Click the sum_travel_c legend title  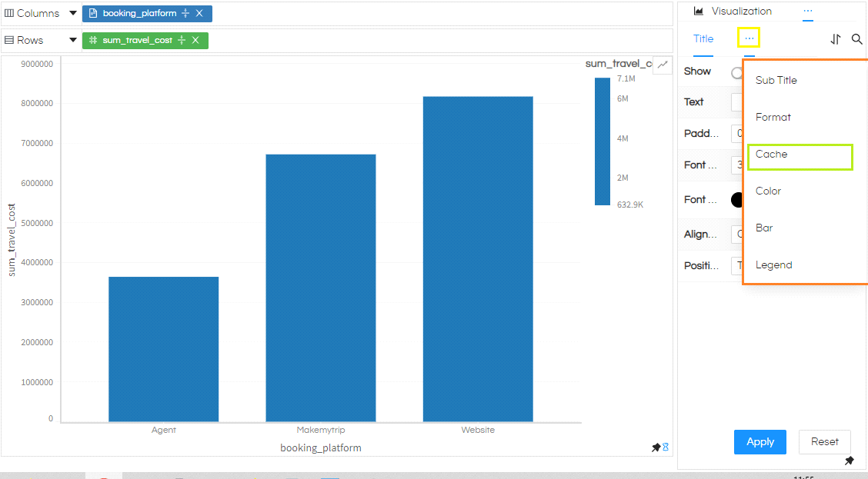pyautogui.click(x=619, y=64)
